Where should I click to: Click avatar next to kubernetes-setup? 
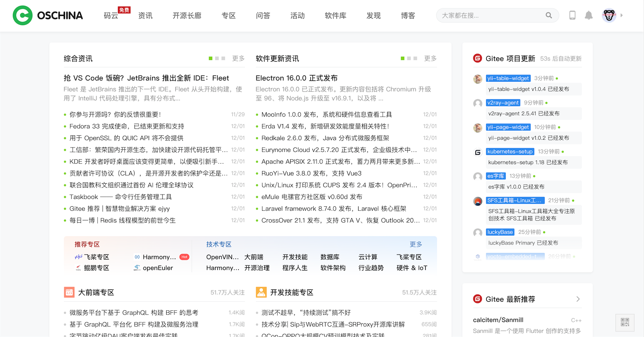(478, 152)
